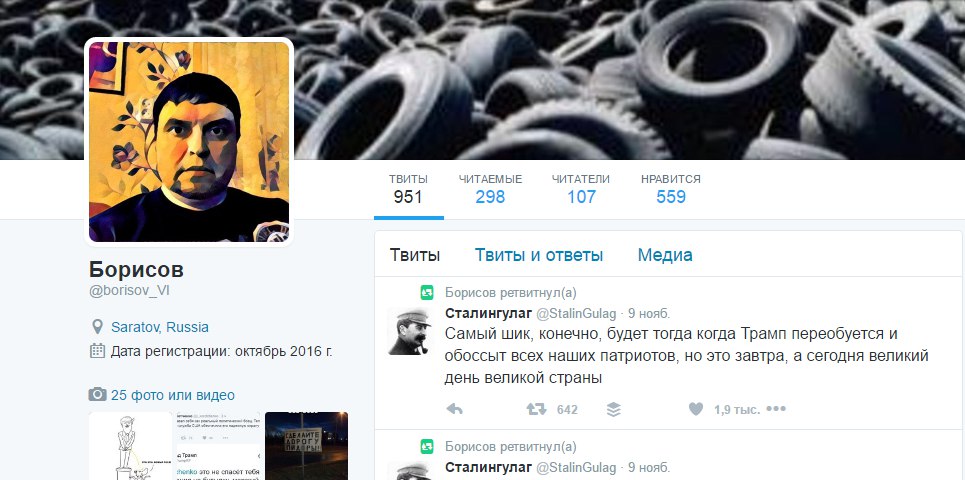
Task: Open the Борисов profile avatar picture
Action: (x=189, y=142)
